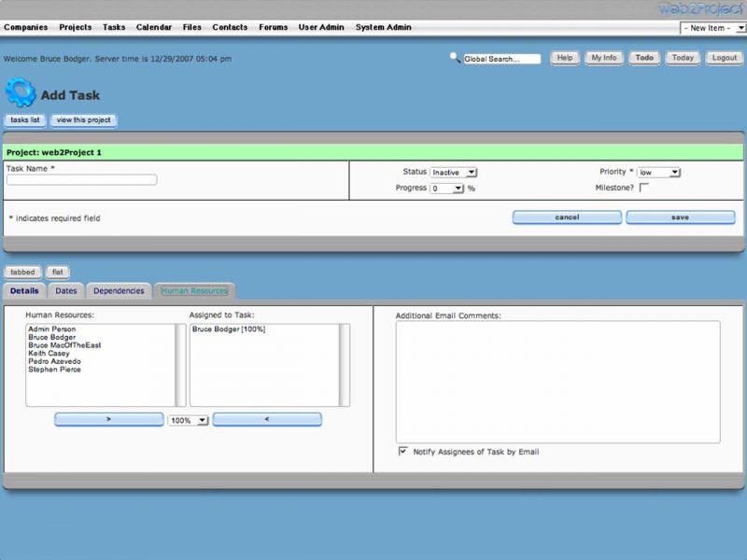
Task: Switch to flat view mode
Action: (x=57, y=272)
